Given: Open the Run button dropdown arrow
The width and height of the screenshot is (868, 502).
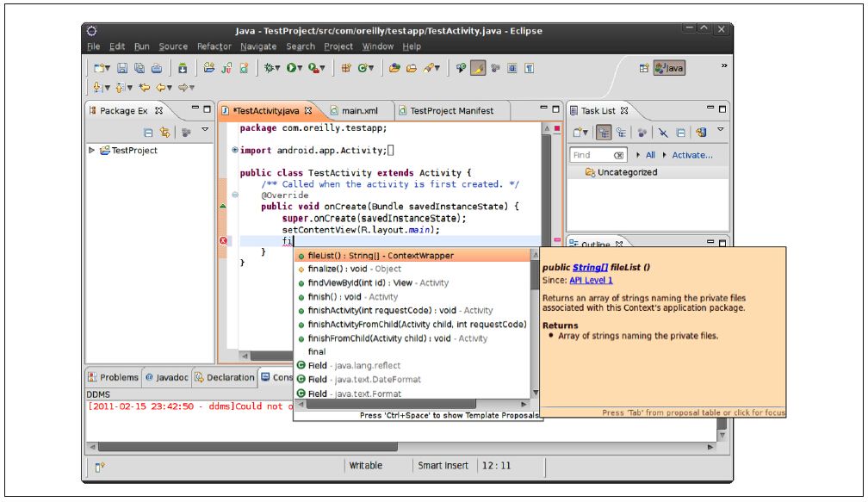Looking at the screenshot, I should (x=300, y=69).
